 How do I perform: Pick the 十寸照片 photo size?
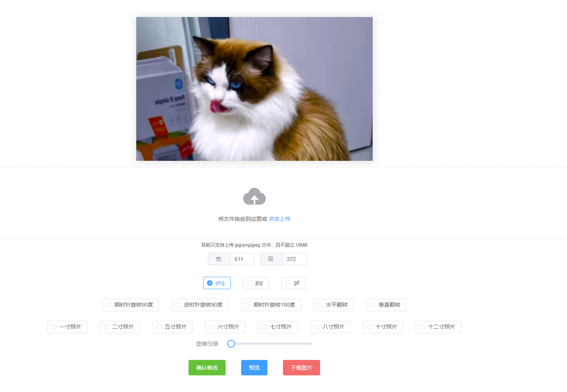[383, 327]
